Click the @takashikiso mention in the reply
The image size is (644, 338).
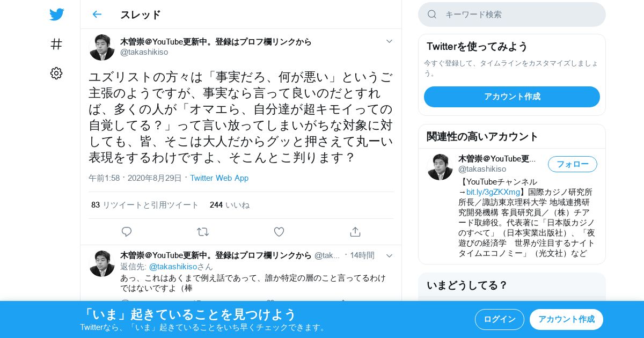click(173, 267)
